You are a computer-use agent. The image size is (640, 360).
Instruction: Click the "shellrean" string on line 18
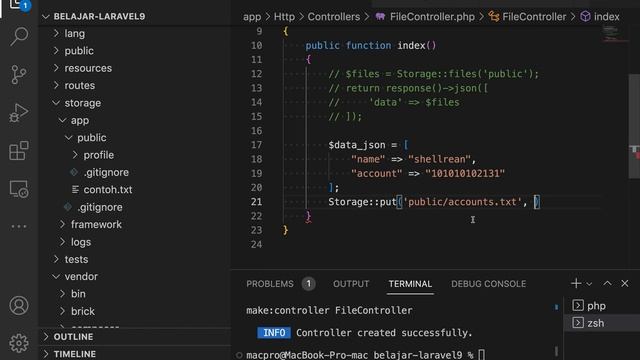[439, 159]
